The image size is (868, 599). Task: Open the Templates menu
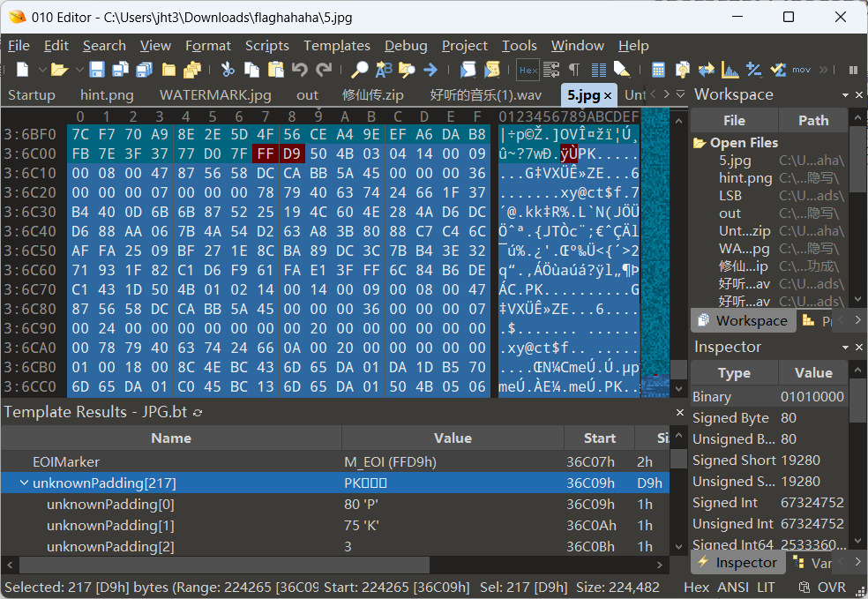[337, 46]
